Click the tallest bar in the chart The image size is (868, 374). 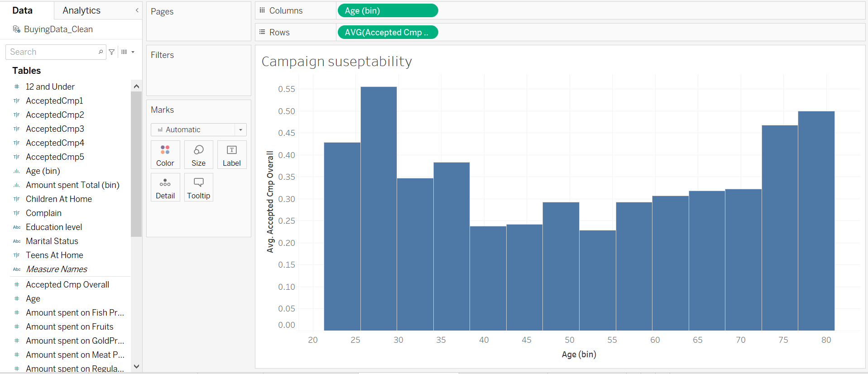(x=379, y=208)
